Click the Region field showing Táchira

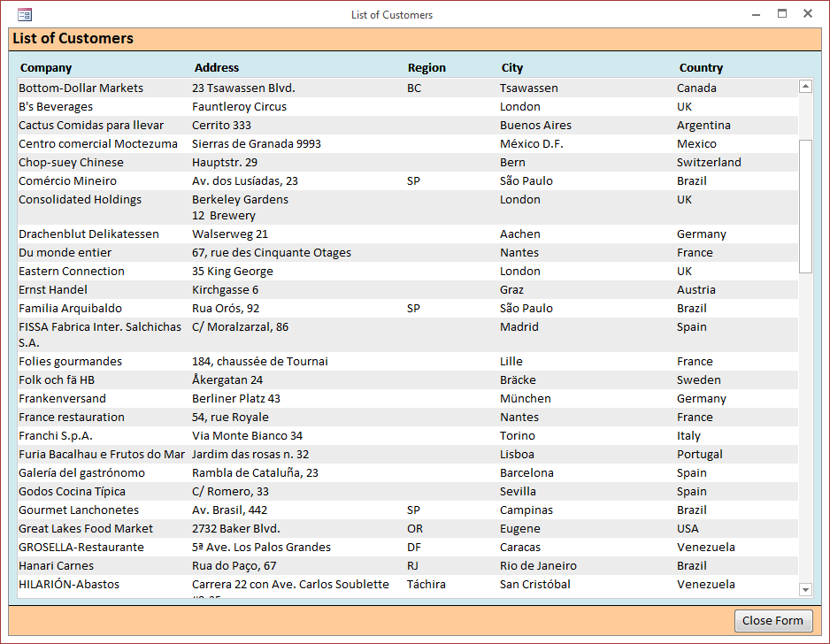point(427,585)
